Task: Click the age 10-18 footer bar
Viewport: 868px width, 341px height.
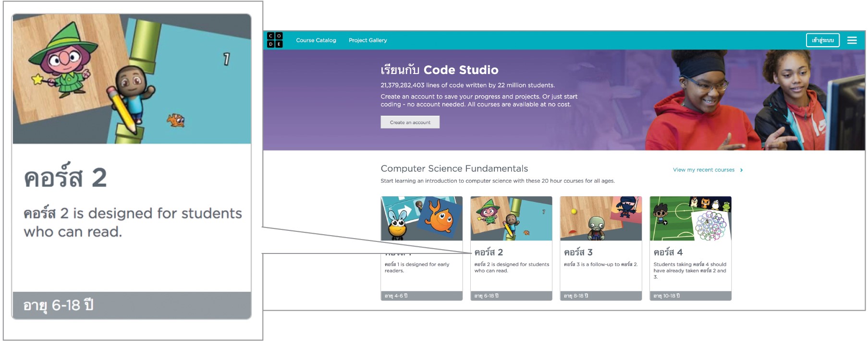Action: tap(690, 296)
